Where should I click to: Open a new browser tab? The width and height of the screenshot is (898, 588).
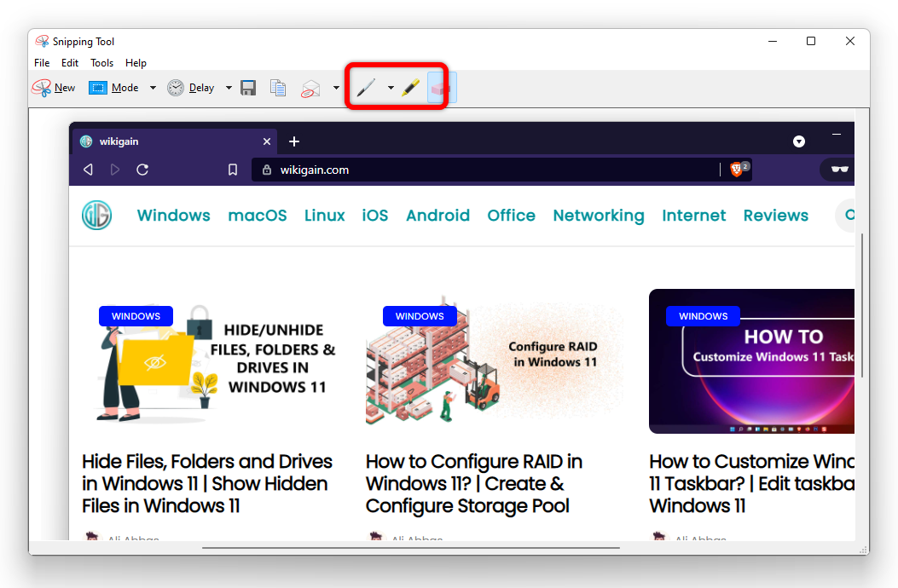pos(294,141)
